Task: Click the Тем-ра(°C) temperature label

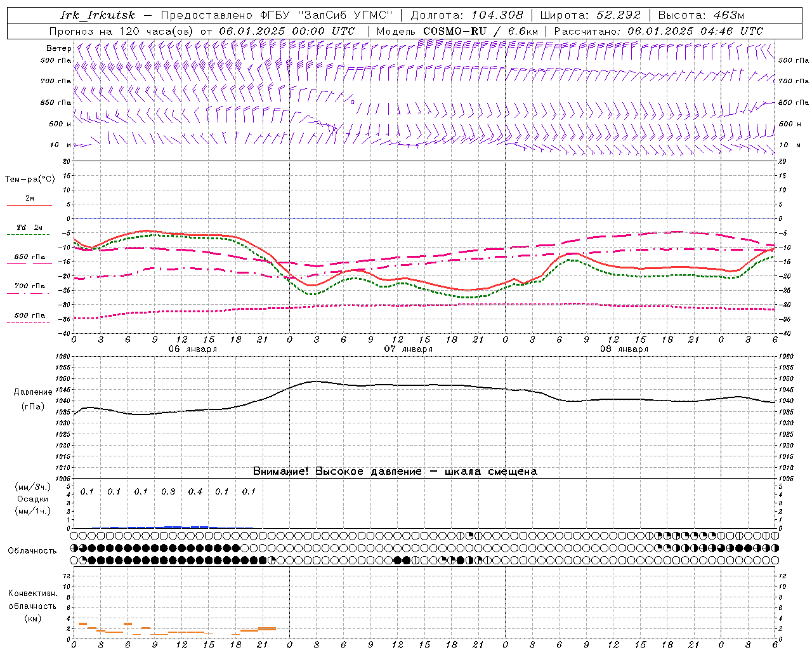Action: 30,180
